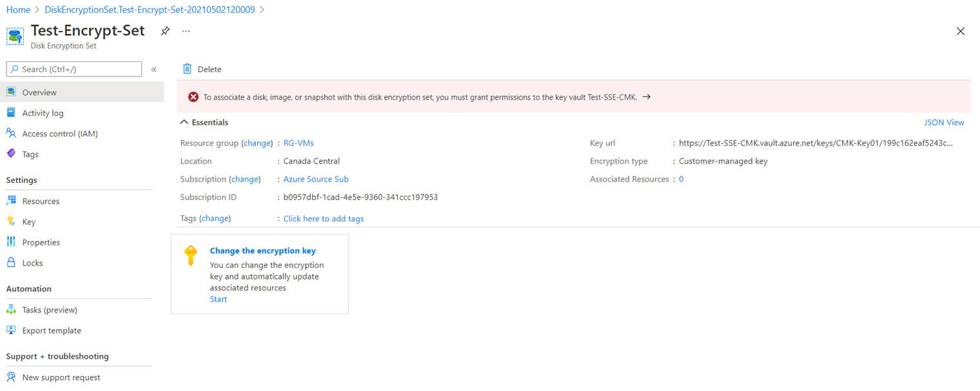Click the Locks padlock icon

click(11, 263)
